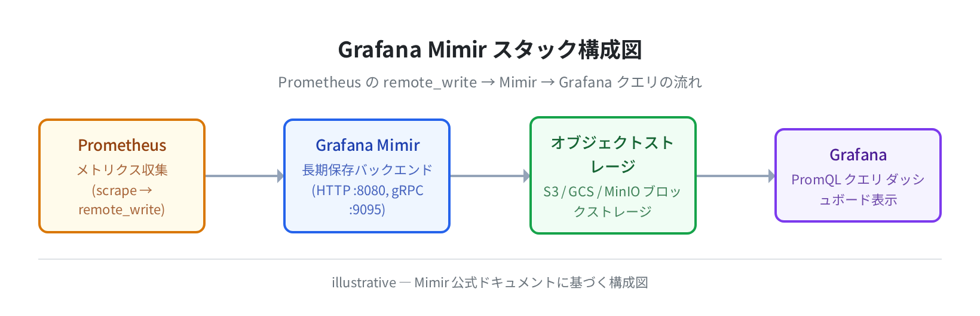Click the Prometheus heading text

(122, 145)
